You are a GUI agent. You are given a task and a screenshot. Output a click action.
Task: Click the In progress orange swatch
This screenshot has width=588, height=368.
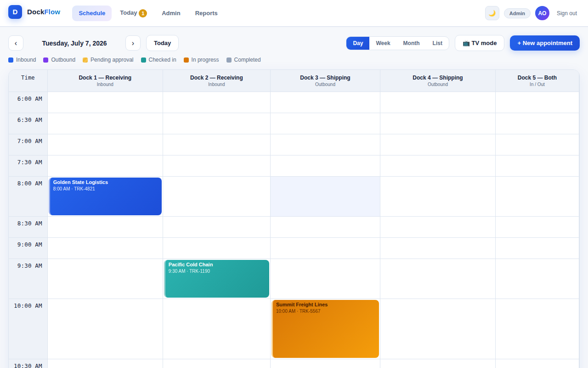(x=187, y=60)
